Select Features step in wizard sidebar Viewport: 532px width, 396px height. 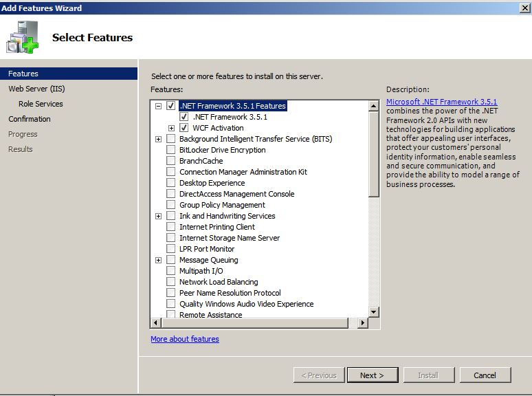tap(69, 74)
